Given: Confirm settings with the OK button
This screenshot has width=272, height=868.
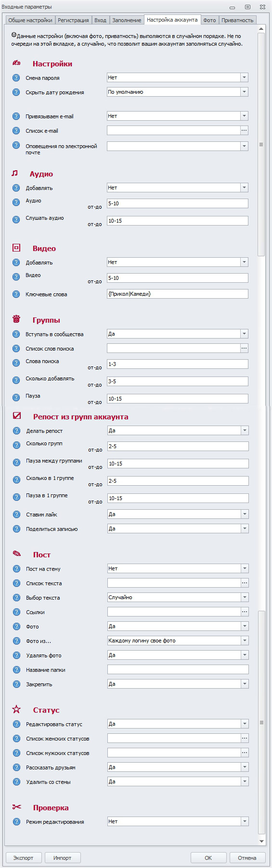Looking at the screenshot, I should [x=208, y=858].
